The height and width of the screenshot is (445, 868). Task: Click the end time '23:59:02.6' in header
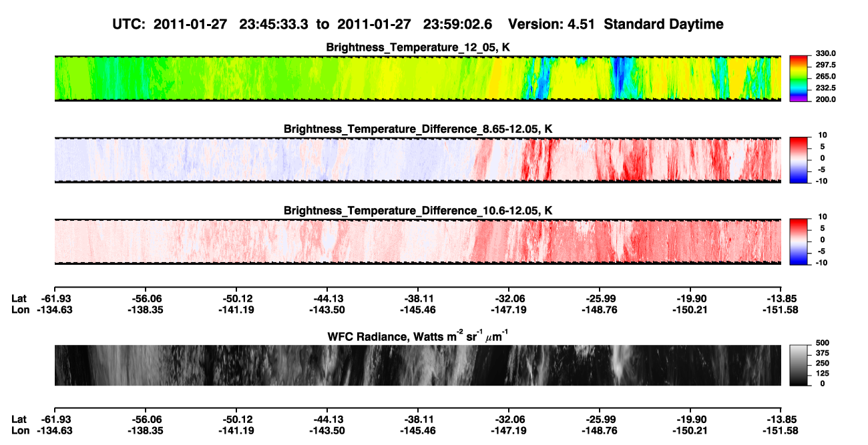[456, 25]
